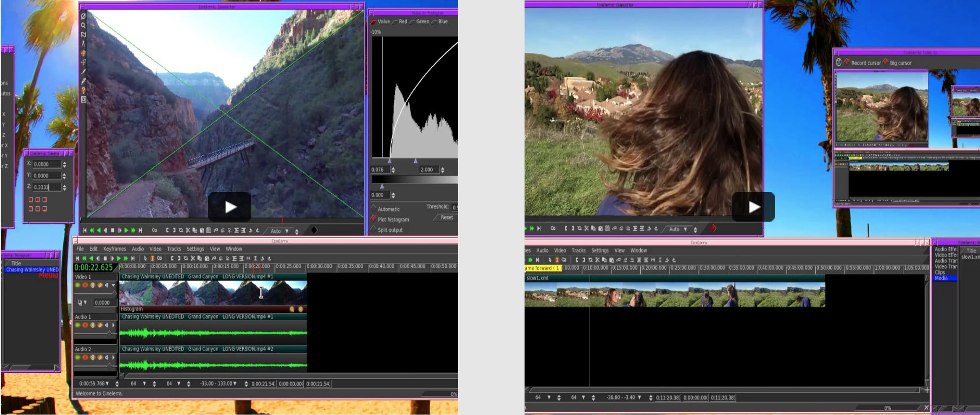Select the I-beam cut and paste editing mode
Viewport: 980px width, 415px height.
tap(152, 258)
